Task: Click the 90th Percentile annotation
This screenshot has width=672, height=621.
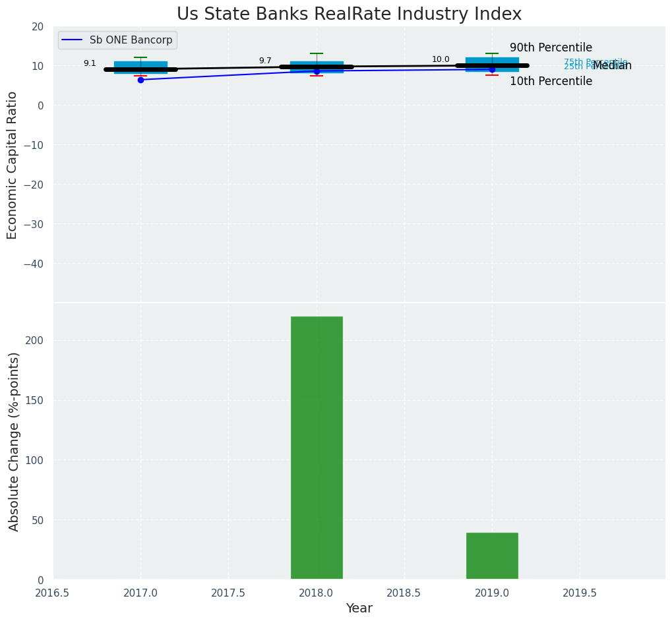Action: click(551, 47)
